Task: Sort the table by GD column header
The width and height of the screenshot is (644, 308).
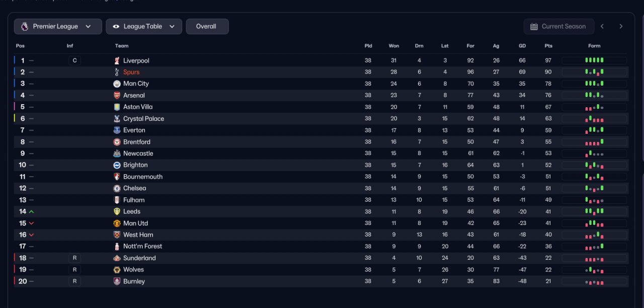Action: [x=522, y=46]
